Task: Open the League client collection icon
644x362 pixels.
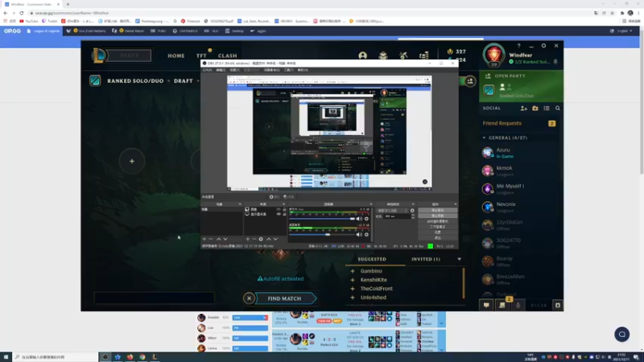Action: tap(383, 56)
